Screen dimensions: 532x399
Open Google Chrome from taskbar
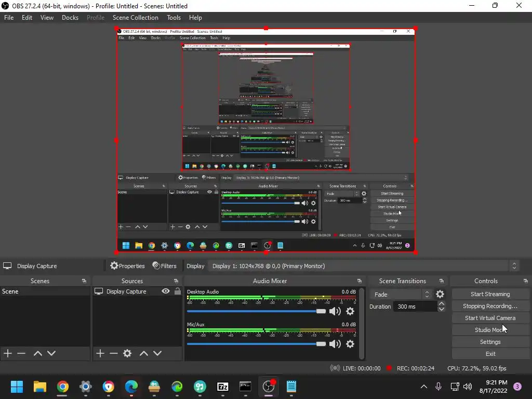[x=62, y=387]
